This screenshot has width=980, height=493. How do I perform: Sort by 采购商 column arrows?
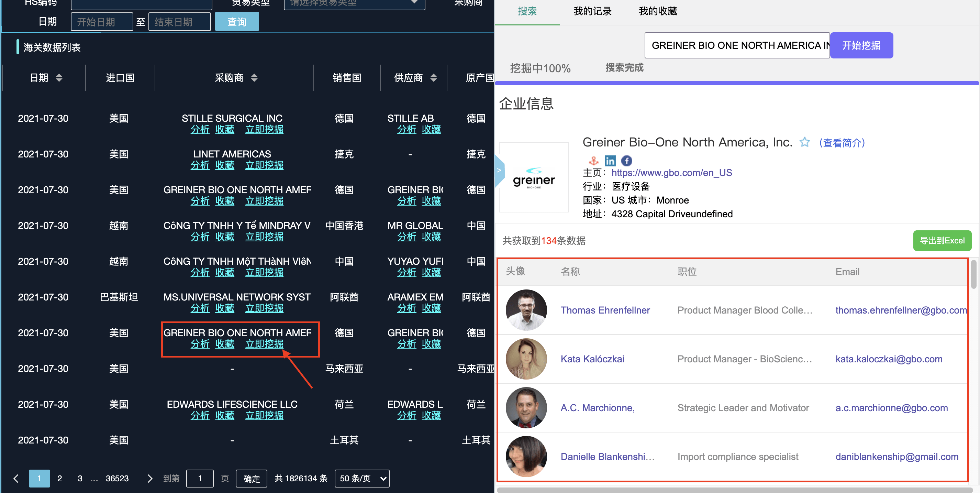click(x=254, y=78)
